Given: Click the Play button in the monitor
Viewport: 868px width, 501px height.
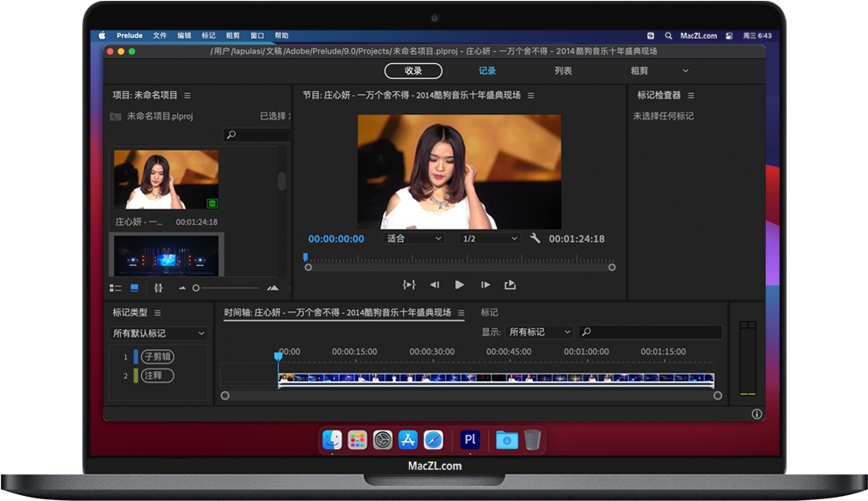Looking at the screenshot, I should click(459, 285).
